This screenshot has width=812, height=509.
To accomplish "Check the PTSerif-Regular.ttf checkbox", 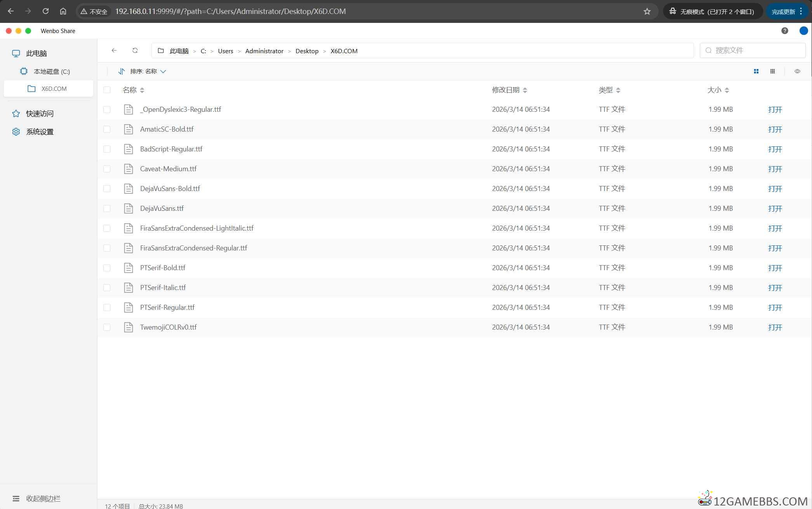I will (107, 307).
